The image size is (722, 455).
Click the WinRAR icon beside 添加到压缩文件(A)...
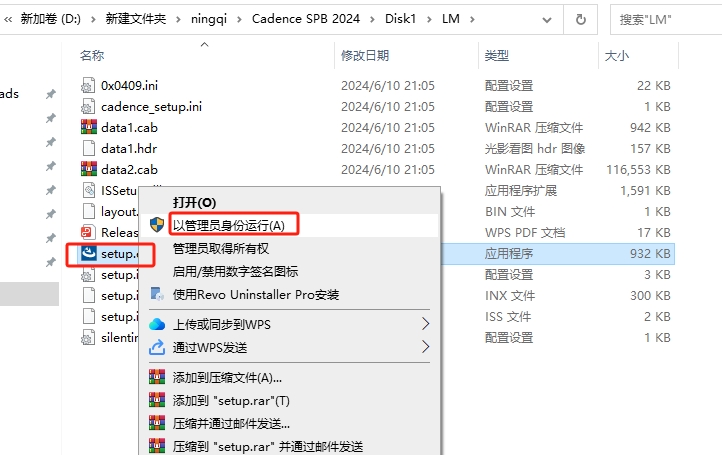pyautogui.click(x=157, y=377)
